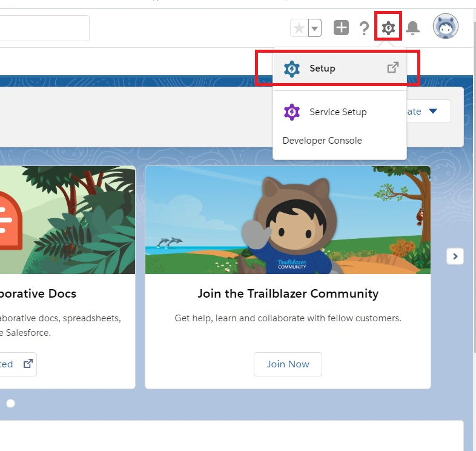Open the user profile avatar

pos(445,26)
